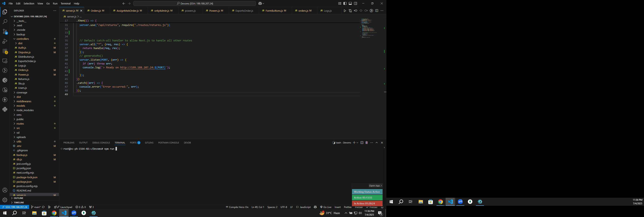Open the PORTS panel tab
644x217 pixels.
tap(135, 143)
